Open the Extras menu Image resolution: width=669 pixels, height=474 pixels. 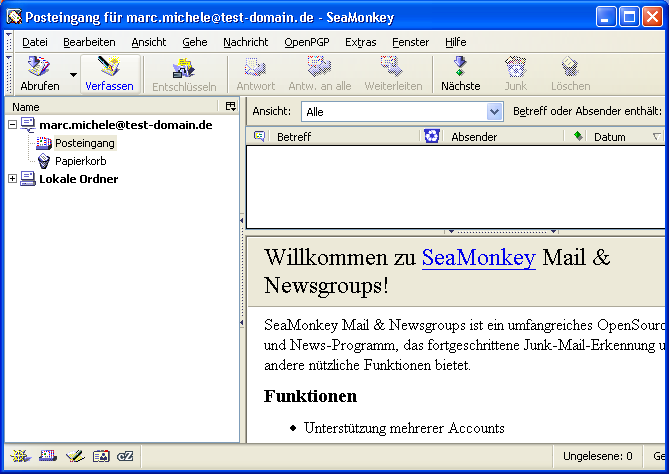pyautogui.click(x=361, y=42)
